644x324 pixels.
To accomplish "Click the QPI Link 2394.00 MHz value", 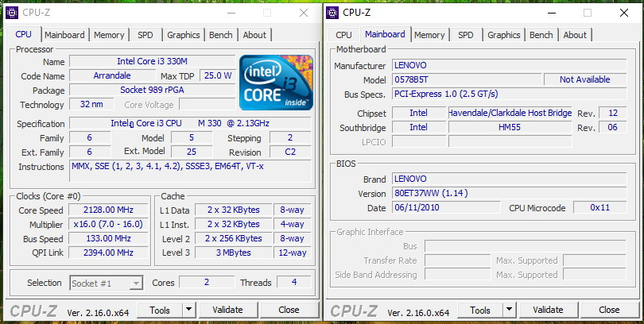I will pyautogui.click(x=108, y=253).
